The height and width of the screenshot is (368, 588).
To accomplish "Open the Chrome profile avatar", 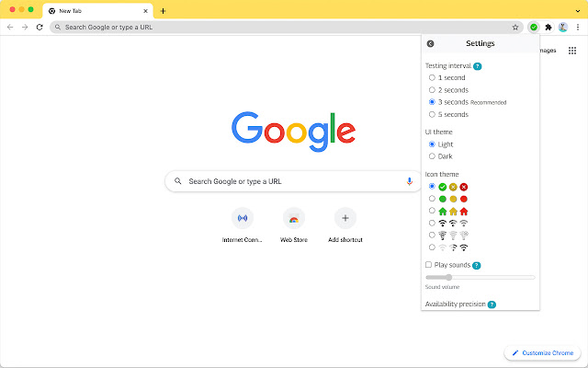I will point(563,27).
